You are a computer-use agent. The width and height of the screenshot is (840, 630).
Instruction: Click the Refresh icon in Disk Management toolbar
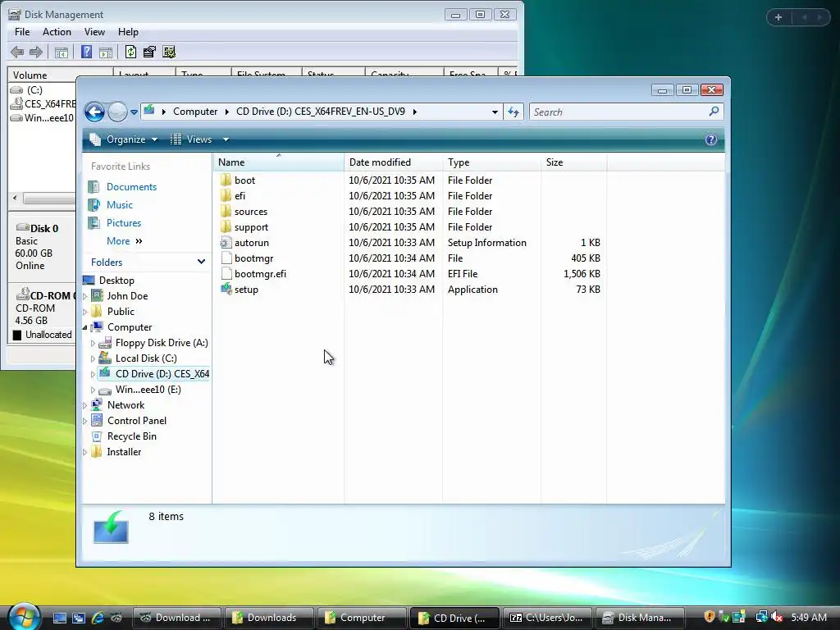pyautogui.click(x=130, y=52)
